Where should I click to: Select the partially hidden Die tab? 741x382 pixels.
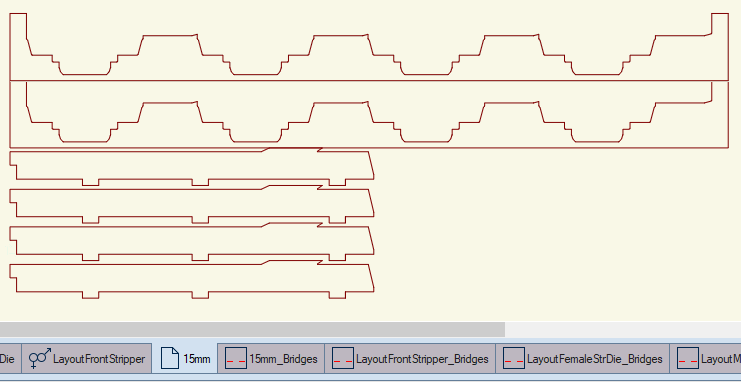(x=10, y=358)
